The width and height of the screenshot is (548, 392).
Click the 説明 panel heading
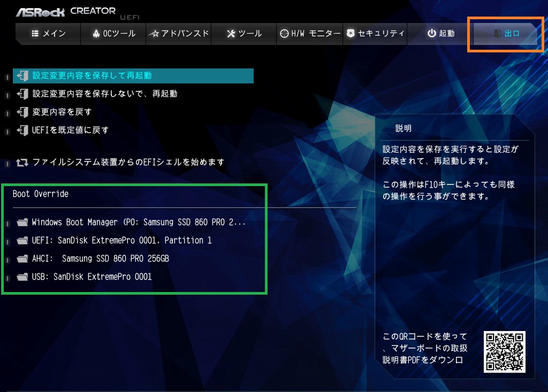coord(404,128)
